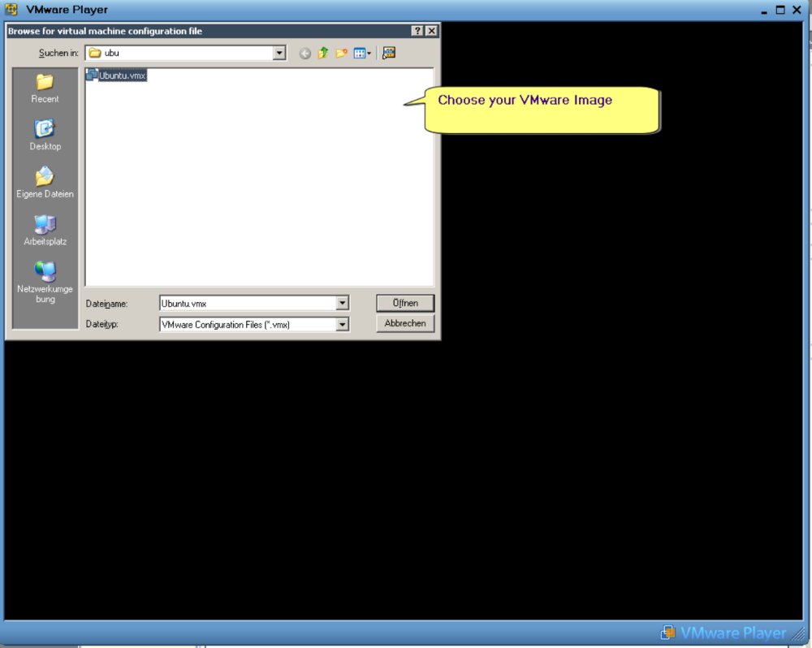
Task: Expand the Dateityp dropdown arrow
Action: tap(343, 325)
